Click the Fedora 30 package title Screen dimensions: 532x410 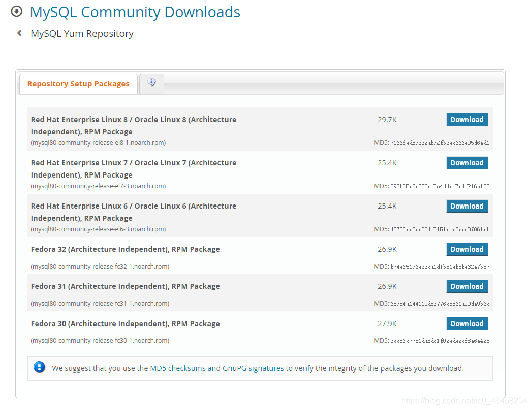pyautogui.click(x=125, y=324)
